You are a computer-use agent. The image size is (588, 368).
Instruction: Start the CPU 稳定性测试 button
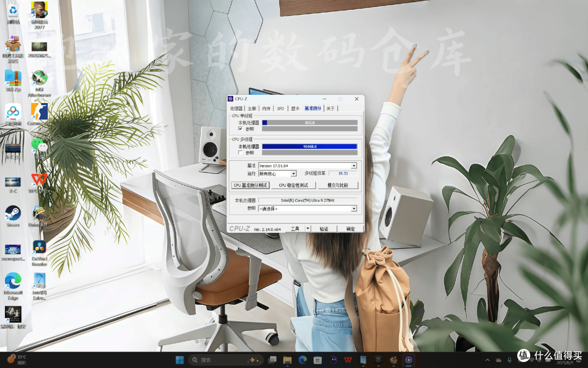pyautogui.click(x=293, y=185)
